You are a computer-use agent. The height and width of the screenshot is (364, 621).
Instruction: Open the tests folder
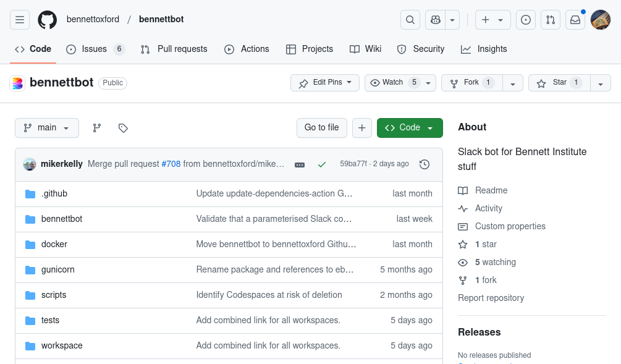[x=50, y=320]
